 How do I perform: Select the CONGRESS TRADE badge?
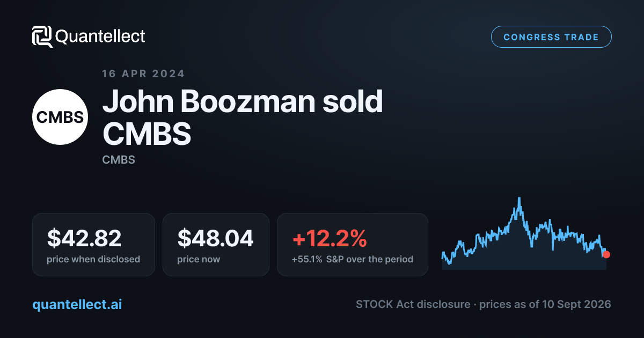click(x=551, y=37)
